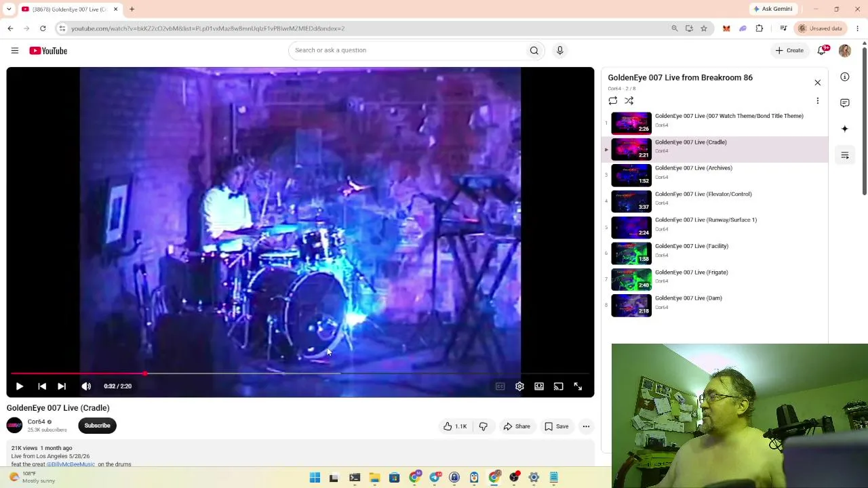Like the video with thumbs up
The image size is (868, 488).
coord(455,426)
